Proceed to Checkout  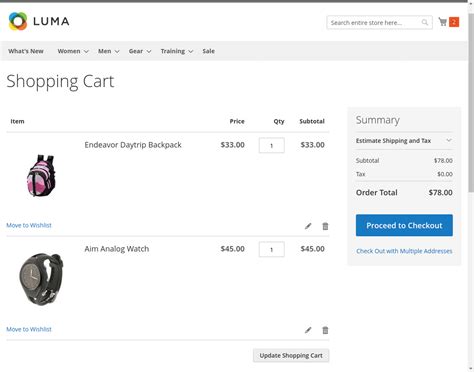click(404, 225)
